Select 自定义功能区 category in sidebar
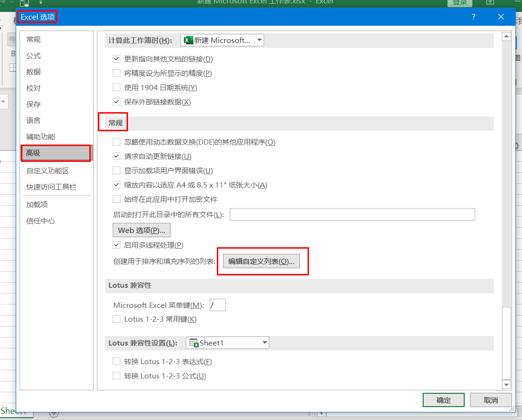 56,171
